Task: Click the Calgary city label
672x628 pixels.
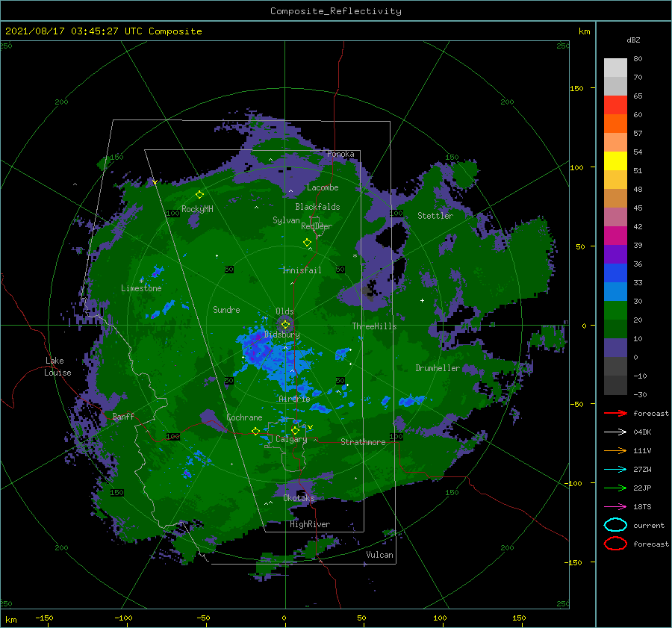Action: tap(291, 439)
